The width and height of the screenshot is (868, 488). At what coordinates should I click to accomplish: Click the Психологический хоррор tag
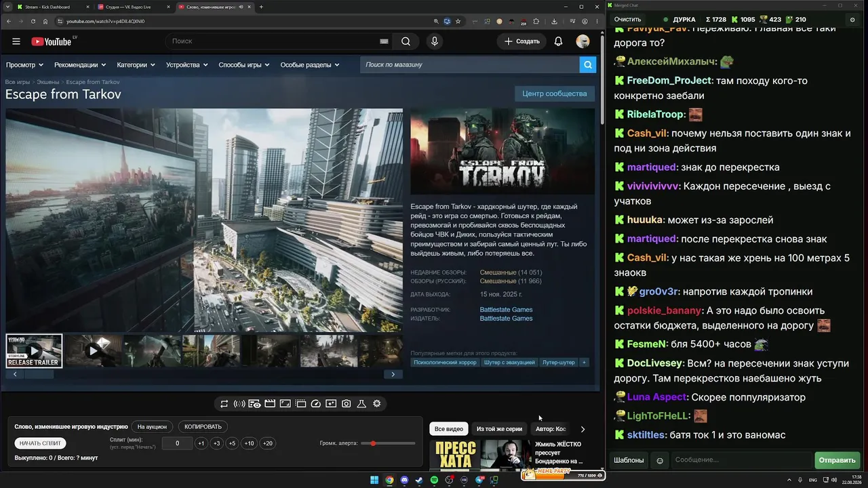(x=445, y=363)
